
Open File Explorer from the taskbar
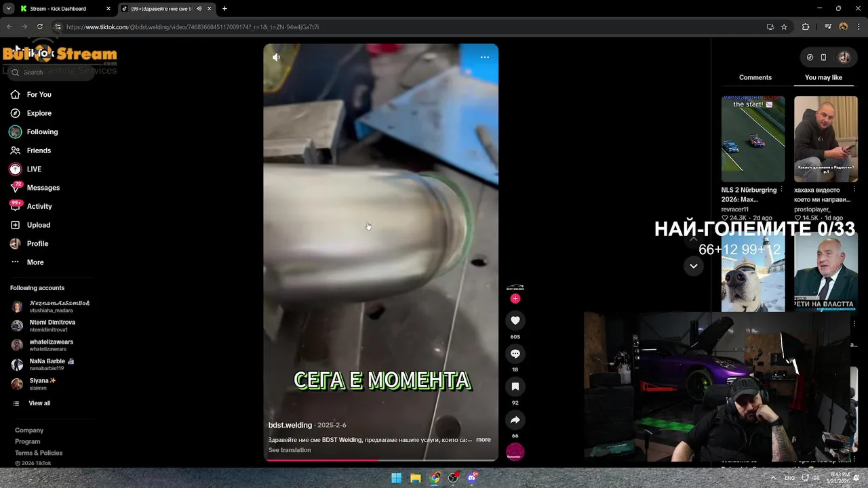(416, 478)
